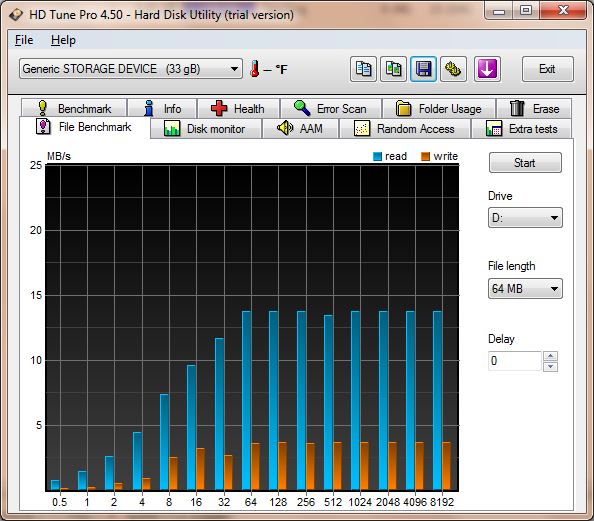Click the purple down-arrow minimize-to-tray icon
This screenshot has width=594, height=521.
[x=487, y=69]
